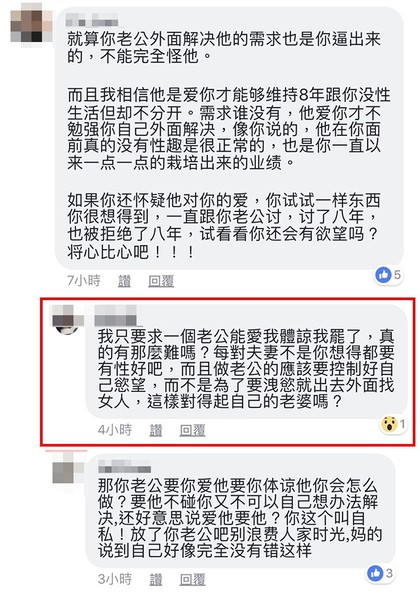Reply to the comment posted 4小時 ago
The width and height of the screenshot is (420, 595).
[192, 430]
